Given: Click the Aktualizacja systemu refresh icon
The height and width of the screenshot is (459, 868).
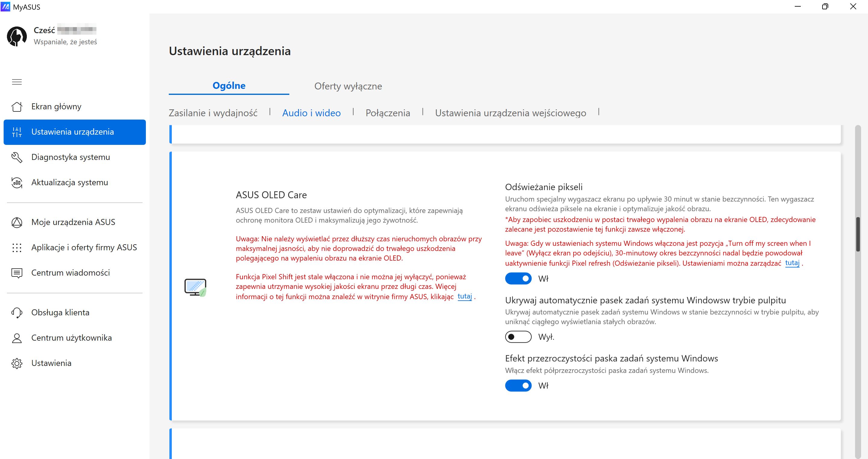Looking at the screenshot, I should click(x=17, y=183).
